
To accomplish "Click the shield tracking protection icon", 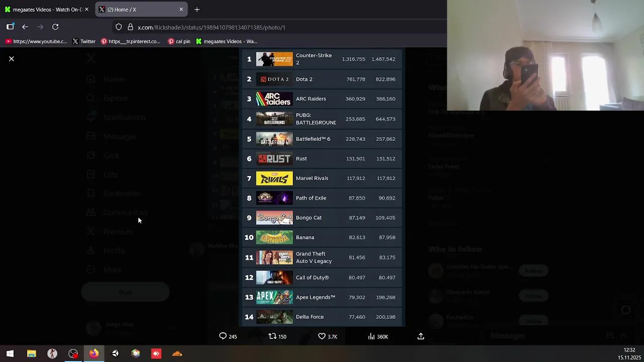I will [119, 27].
